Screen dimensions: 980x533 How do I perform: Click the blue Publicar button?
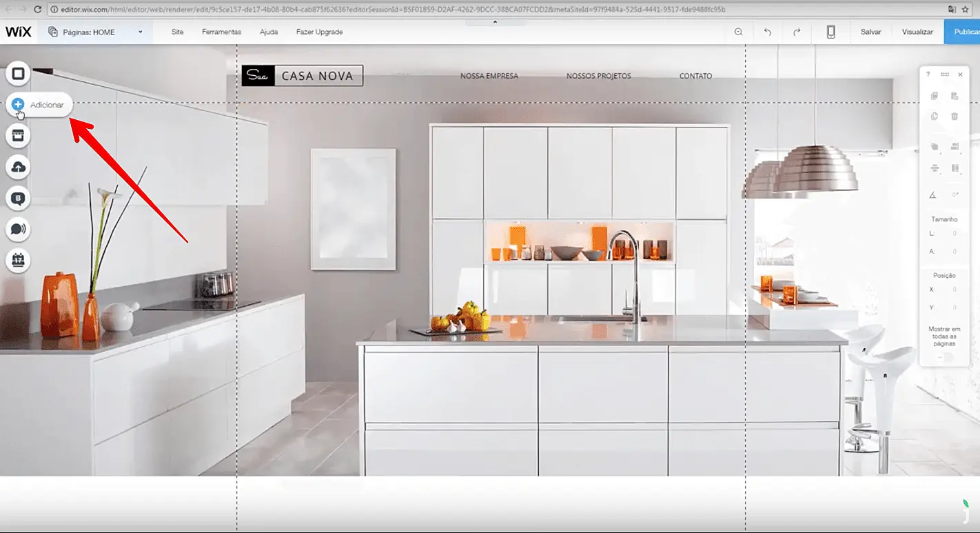pyautogui.click(x=963, y=32)
